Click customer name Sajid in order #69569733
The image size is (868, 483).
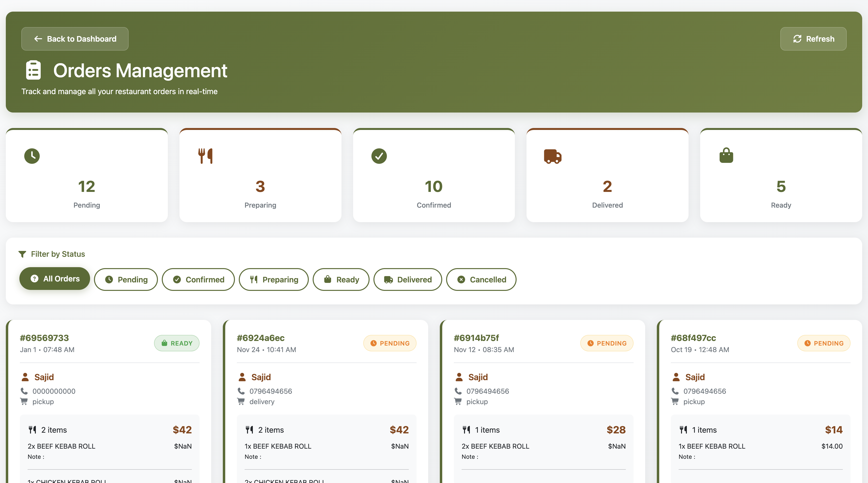coord(44,377)
